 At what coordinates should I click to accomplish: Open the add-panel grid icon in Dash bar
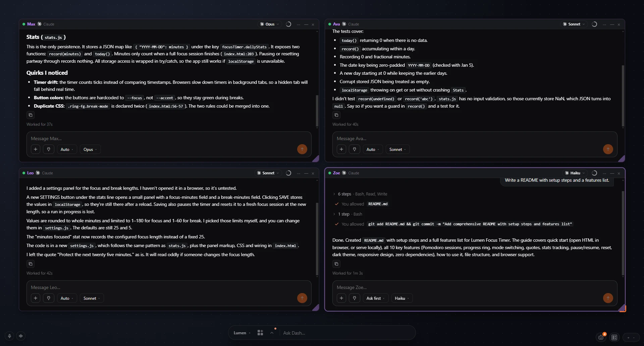(x=260, y=333)
